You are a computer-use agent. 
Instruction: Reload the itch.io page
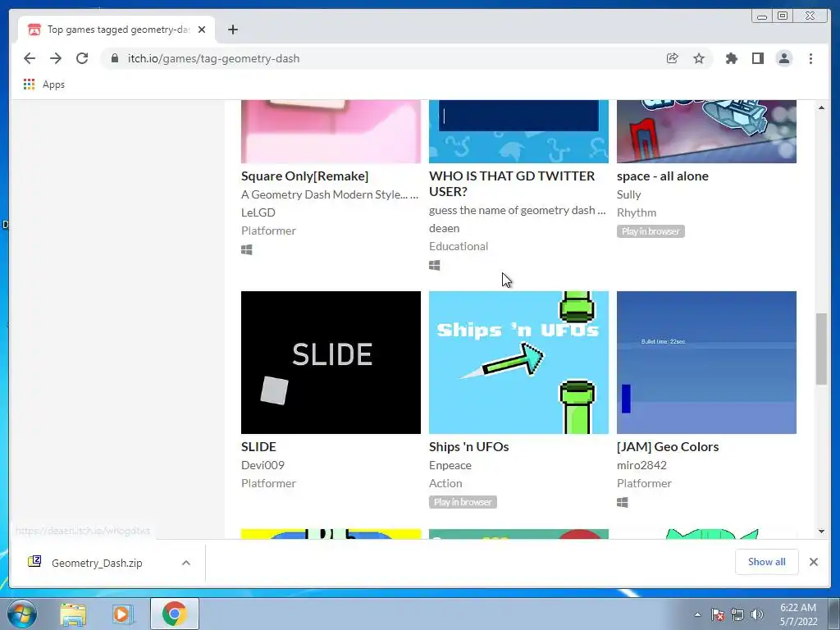pyautogui.click(x=82, y=58)
